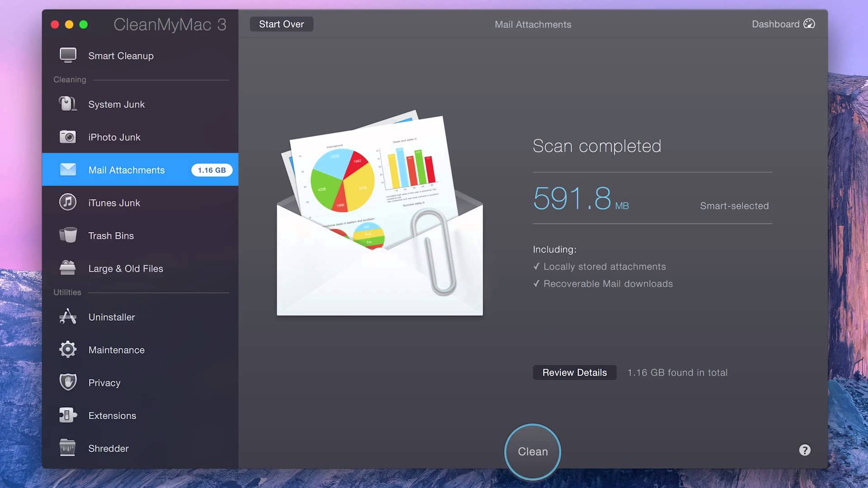Open the Uninstaller utility icon
Screen dimensions: 868x488
(x=67, y=316)
